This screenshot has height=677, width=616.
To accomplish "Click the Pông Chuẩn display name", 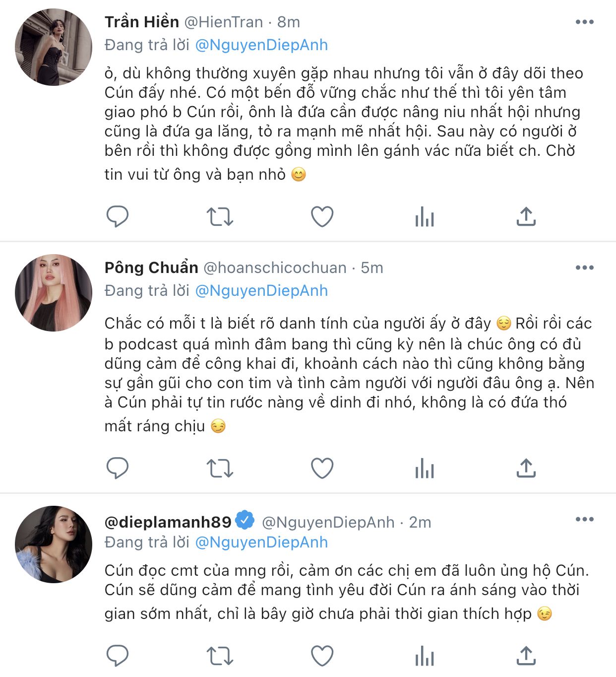I will [x=151, y=268].
